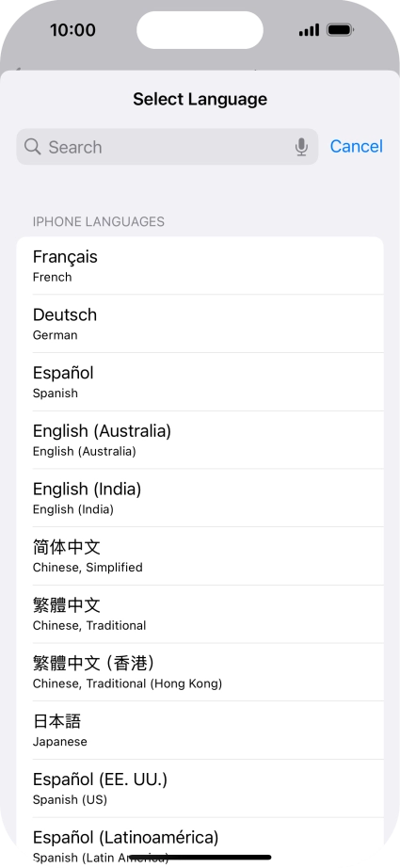Tap the microphone dictation icon

tap(301, 147)
